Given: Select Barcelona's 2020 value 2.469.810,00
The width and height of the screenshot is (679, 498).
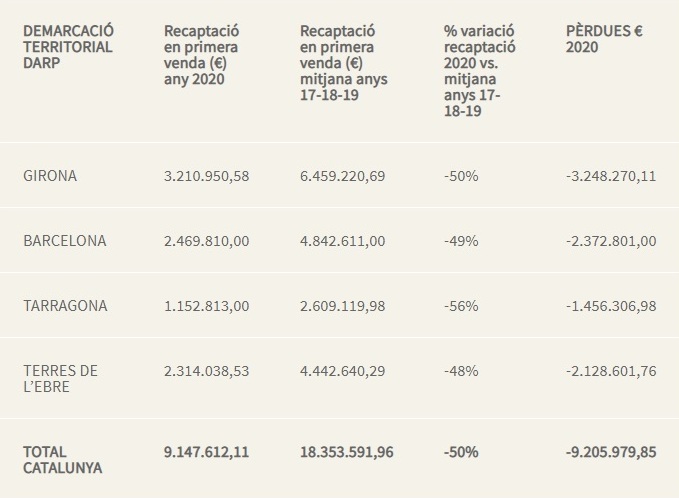Looking at the screenshot, I should click(x=206, y=241).
